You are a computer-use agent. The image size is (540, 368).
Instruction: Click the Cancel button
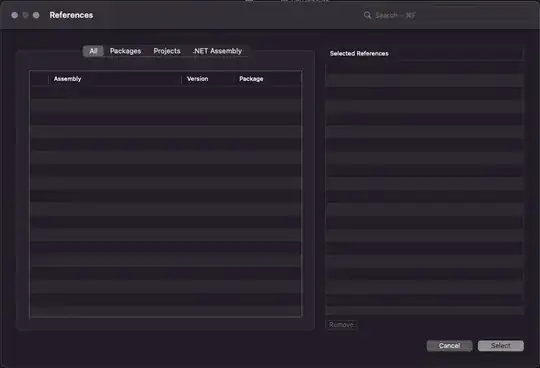pyautogui.click(x=449, y=346)
